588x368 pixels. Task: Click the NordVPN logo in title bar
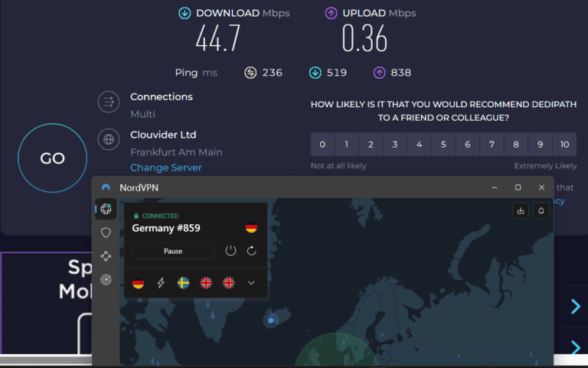point(106,187)
